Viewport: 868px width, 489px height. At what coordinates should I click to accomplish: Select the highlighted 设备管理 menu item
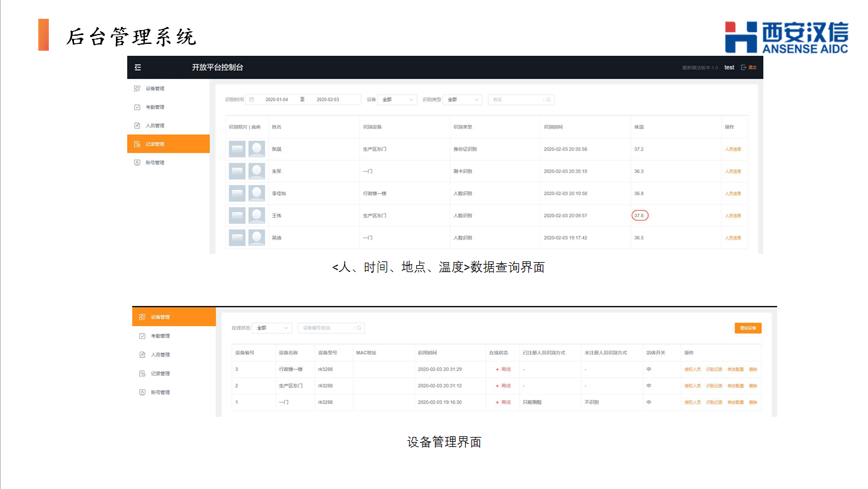(x=173, y=317)
